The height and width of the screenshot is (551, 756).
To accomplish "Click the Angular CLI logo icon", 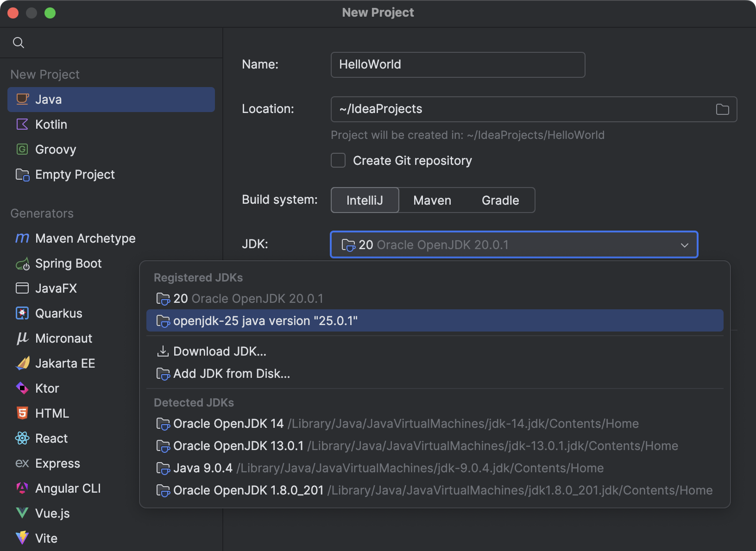I will click(x=22, y=488).
